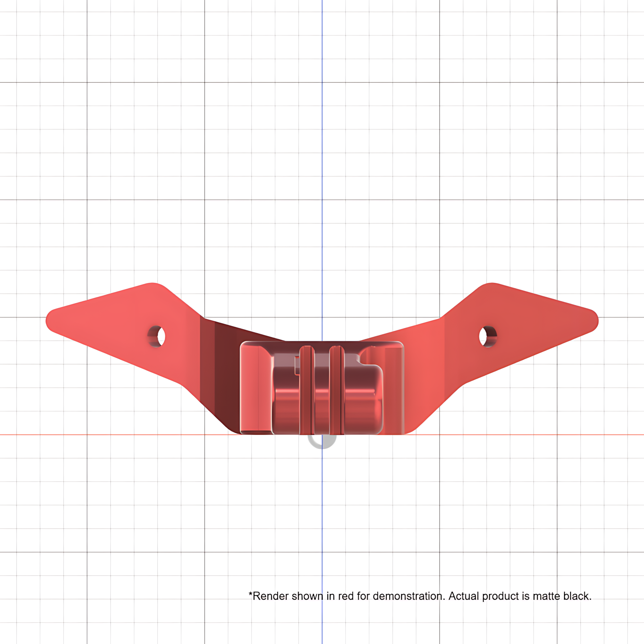
Task: Click the right mounting hole on the red bracket
Action: point(488,336)
